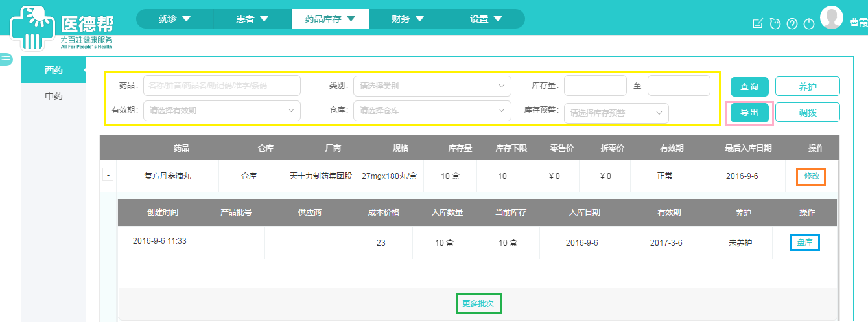Click the cost price value 23
The image size is (868, 322).
381,242
